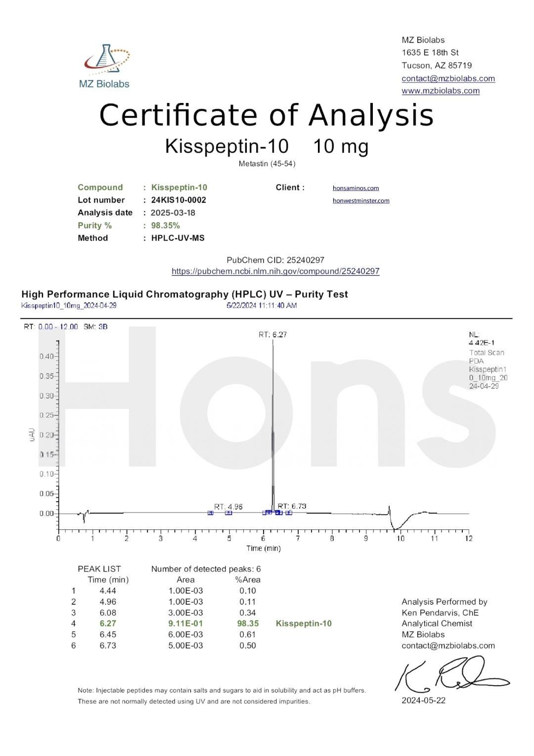This screenshot has width=534, height=756.
Task: Select peak time 6.08 in the peak list
Action: tap(108, 613)
